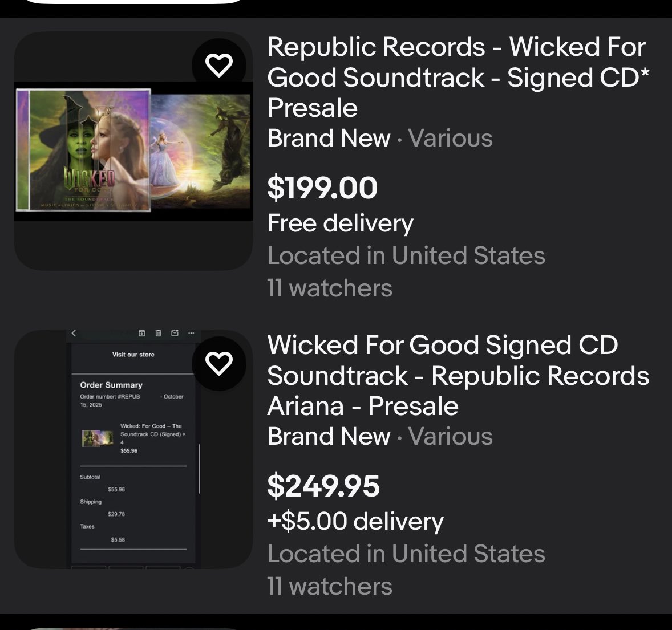Tap the Free delivery label
The height and width of the screenshot is (630, 672).
tap(341, 223)
